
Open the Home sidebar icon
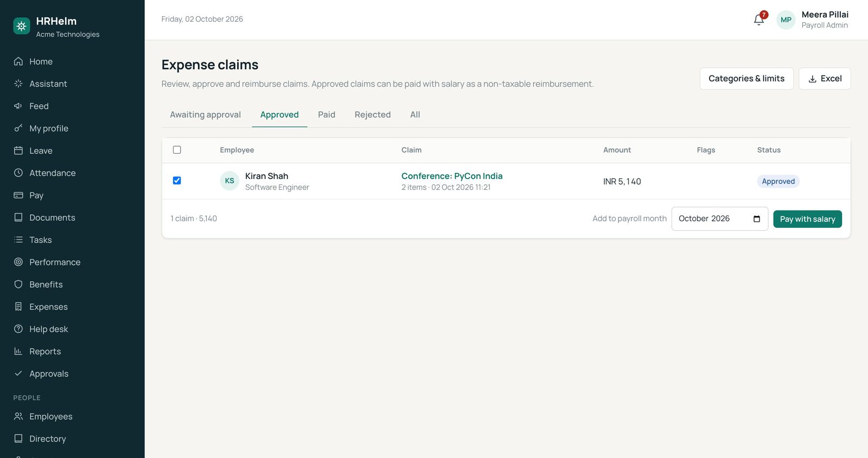(x=18, y=61)
